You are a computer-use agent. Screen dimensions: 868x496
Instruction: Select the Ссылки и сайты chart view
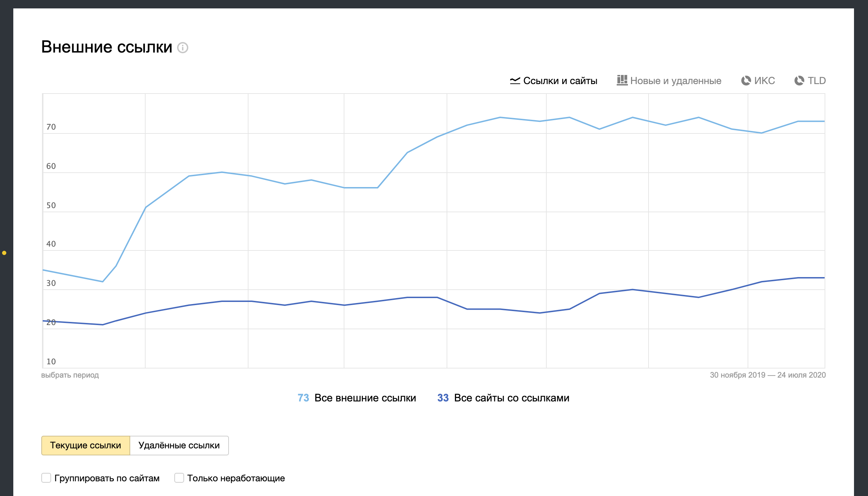click(x=560, y=81)
